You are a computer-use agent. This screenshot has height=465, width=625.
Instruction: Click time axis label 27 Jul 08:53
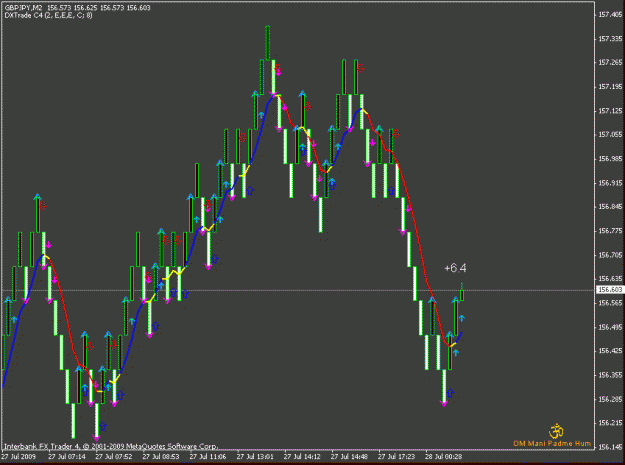click(x=161, y=457)
